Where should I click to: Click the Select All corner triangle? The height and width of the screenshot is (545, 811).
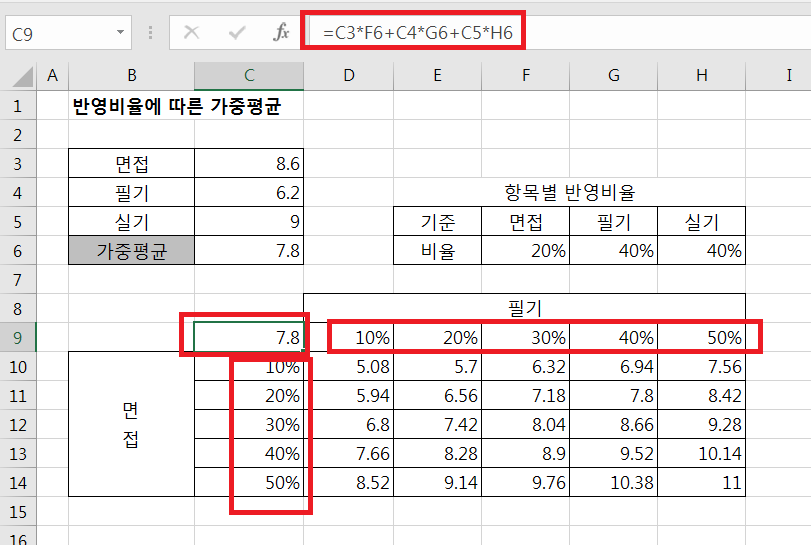pyautogui.click(x=18, y=75)
